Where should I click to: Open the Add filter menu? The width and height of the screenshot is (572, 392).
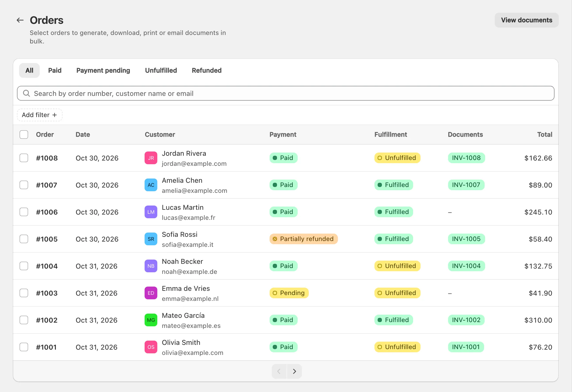coord(40,115)
